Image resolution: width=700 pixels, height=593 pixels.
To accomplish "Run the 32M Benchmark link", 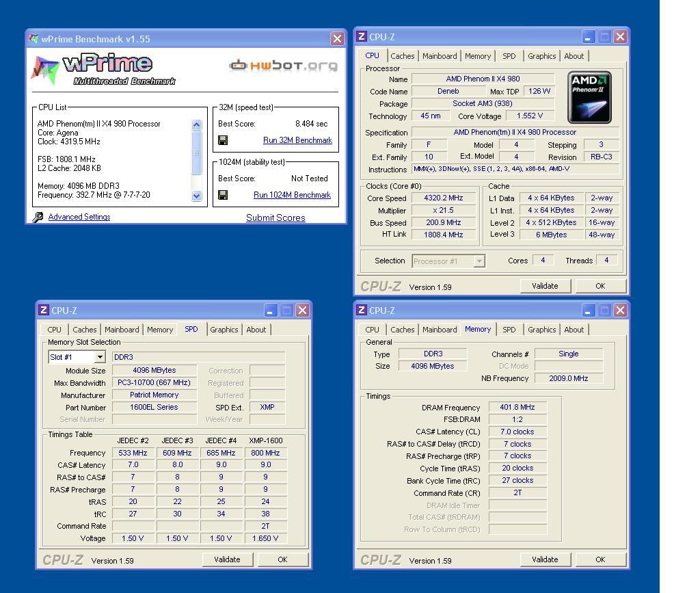I will click(x=297, y=140).
